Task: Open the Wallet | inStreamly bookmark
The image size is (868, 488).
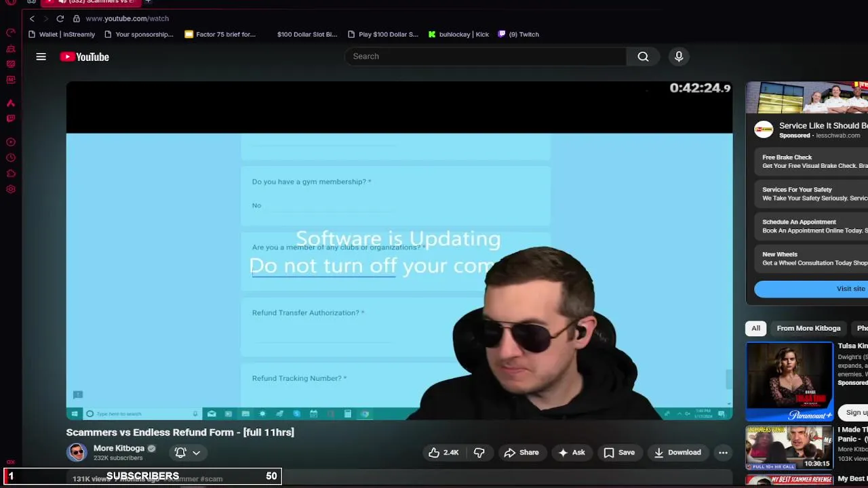Action: (62, 34)
